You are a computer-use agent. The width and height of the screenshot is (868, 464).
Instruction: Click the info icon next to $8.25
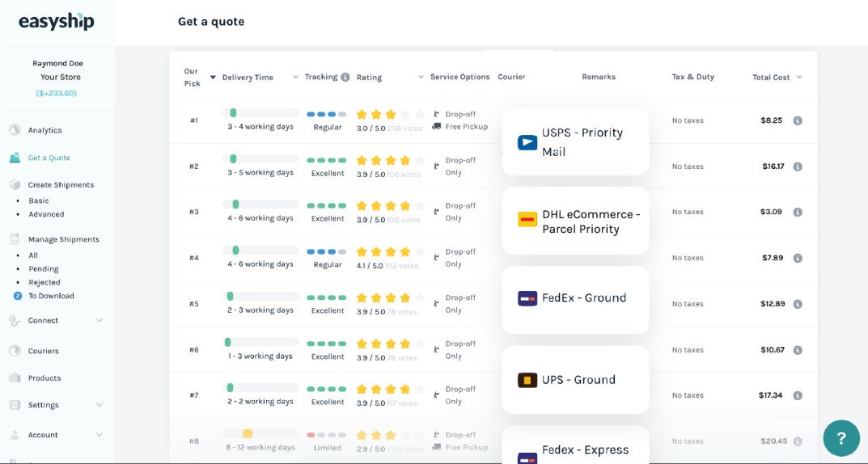tap(798, 120)
